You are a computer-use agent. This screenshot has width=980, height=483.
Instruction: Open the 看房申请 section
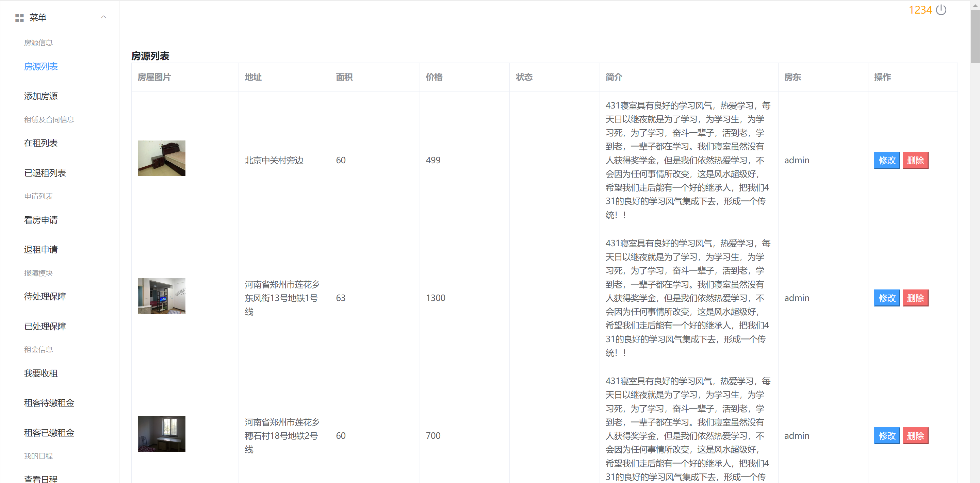41,220
